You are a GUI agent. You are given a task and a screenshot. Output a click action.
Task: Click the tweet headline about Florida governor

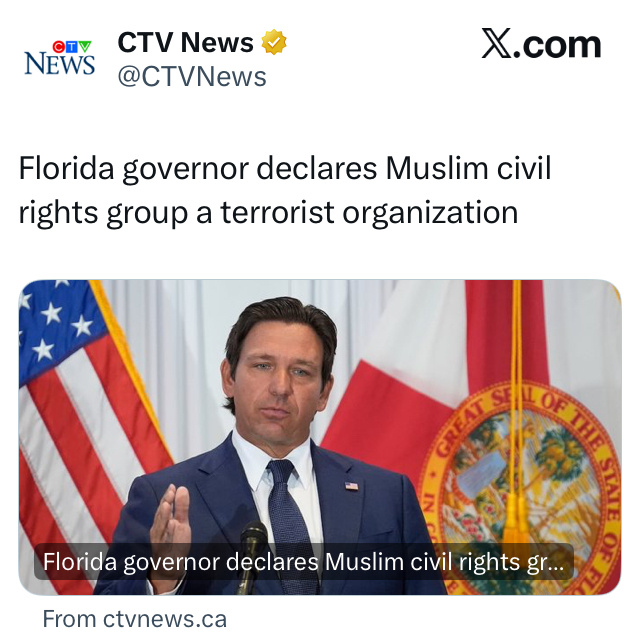pos(285,190)
